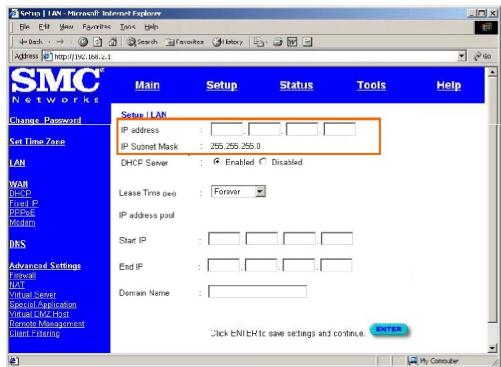Click the Domain Name input field
Screen dimensions: 501x367
coord(257,291)
